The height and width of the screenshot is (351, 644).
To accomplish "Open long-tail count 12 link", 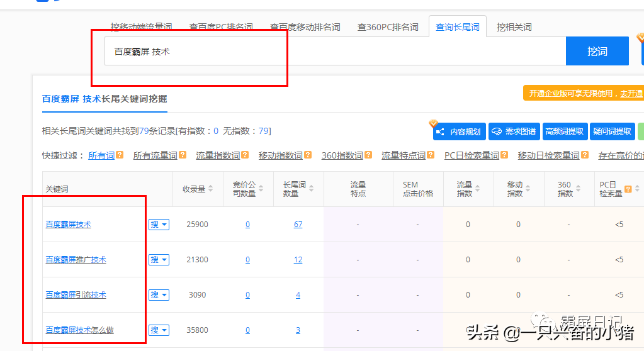I will (x=298, y=260).
